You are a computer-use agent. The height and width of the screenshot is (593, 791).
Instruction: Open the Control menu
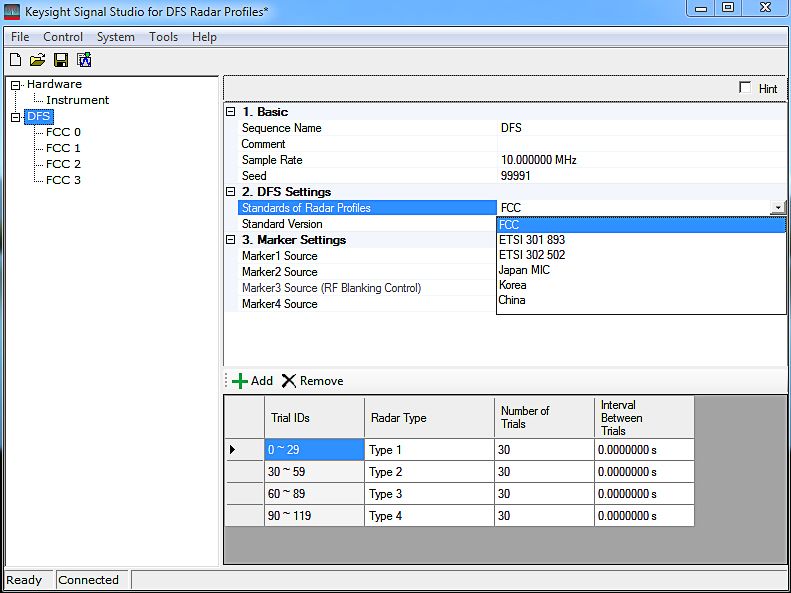coord(63,37)
